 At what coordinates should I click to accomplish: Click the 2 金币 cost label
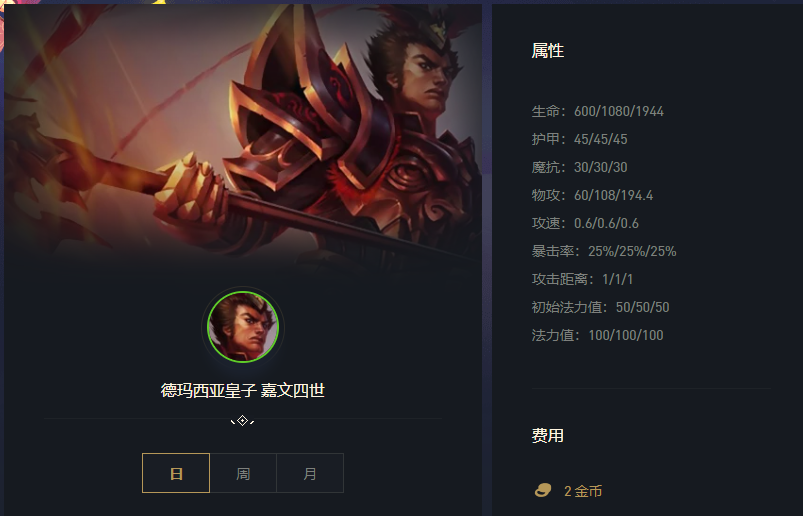point(583,491)
